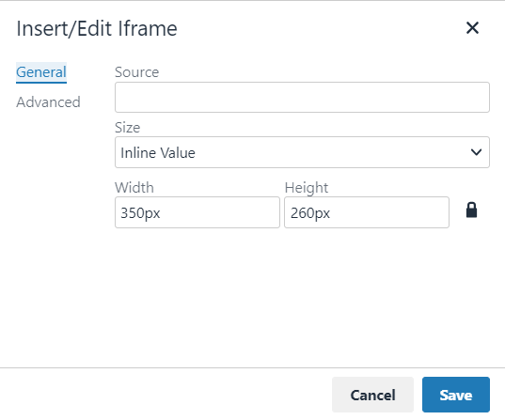Click the Source field label
505x420 pixels.
[x=137, y=72]
